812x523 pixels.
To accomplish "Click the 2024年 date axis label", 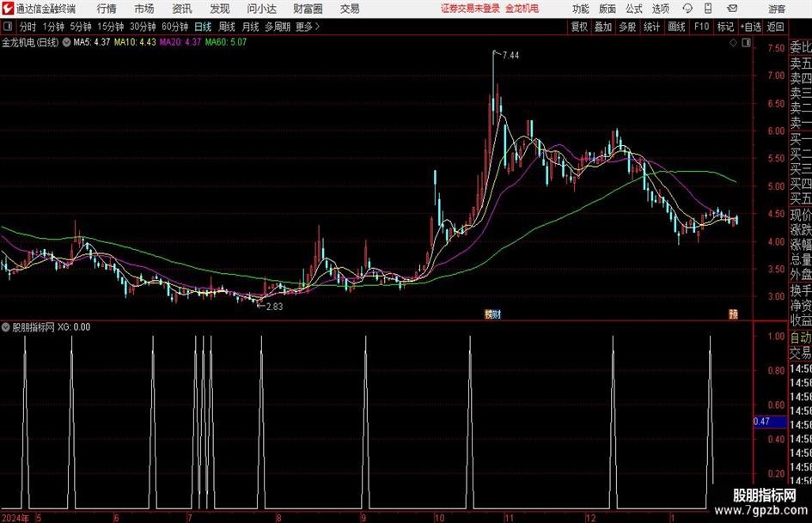I will [x=15, y=518].
